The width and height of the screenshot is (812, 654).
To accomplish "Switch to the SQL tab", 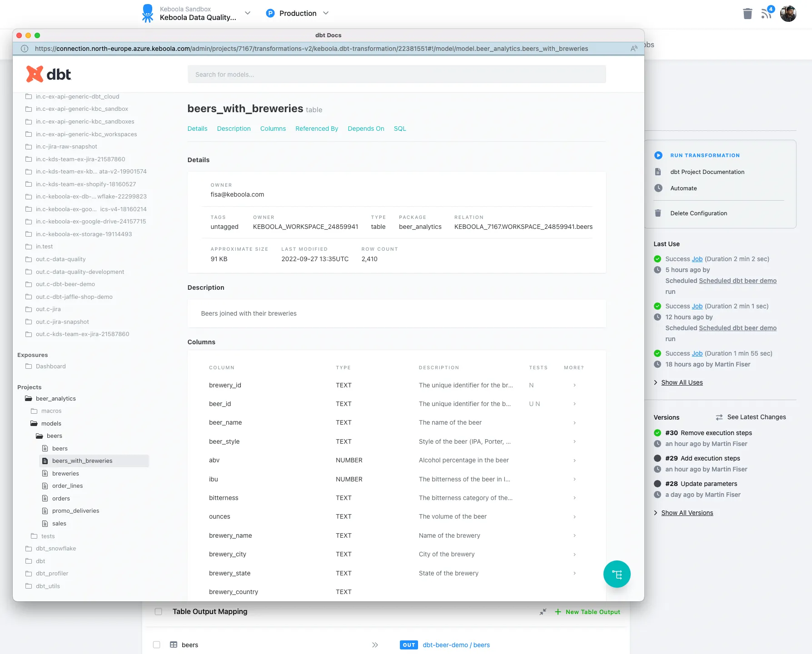I will coord(400,129).
